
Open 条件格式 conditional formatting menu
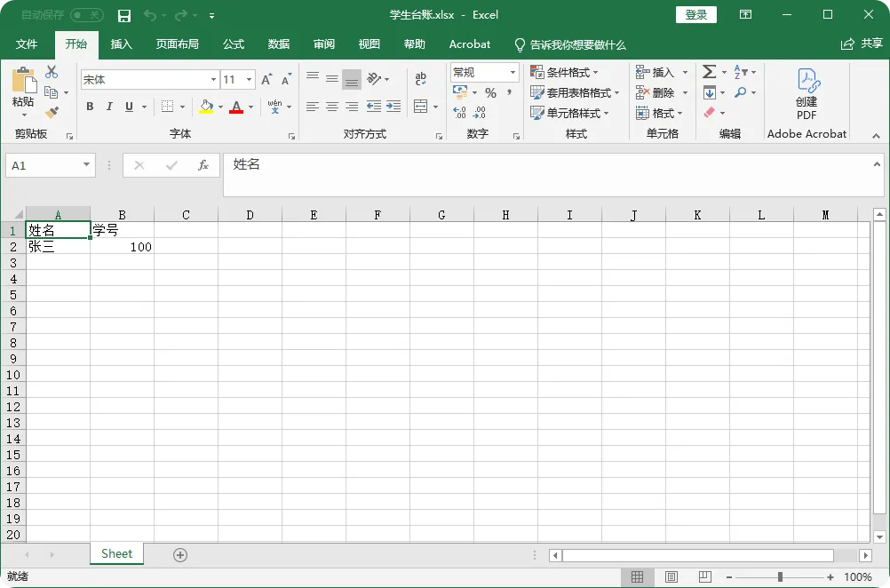(564, 72)
